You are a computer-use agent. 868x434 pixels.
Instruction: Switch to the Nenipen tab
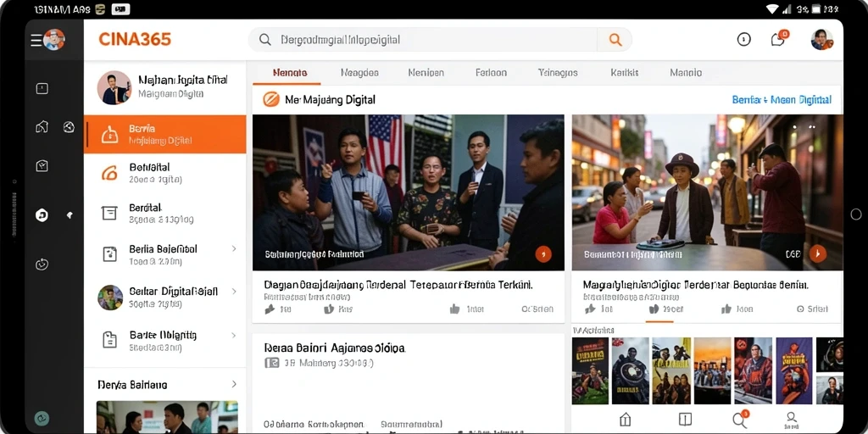426,73
